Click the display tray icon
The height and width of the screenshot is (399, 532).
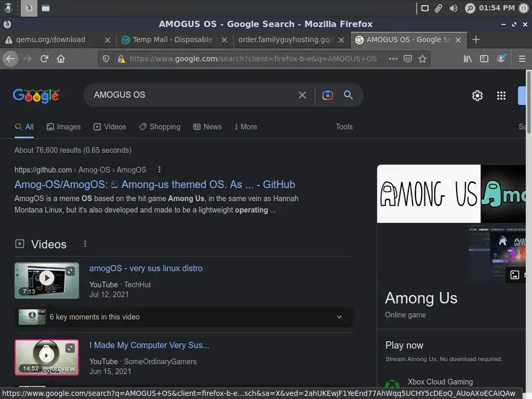tap(424, 8)
